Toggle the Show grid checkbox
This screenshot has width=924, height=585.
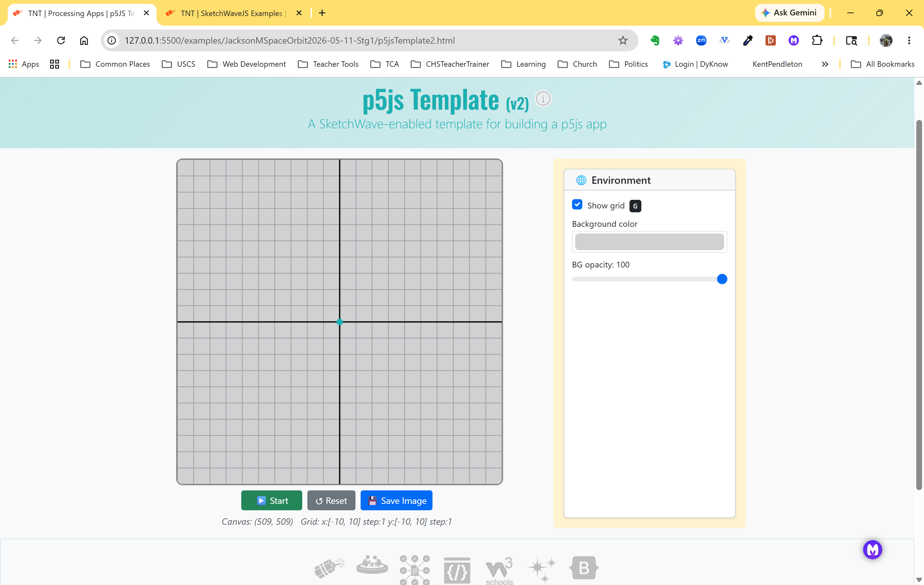click(577, 205)
